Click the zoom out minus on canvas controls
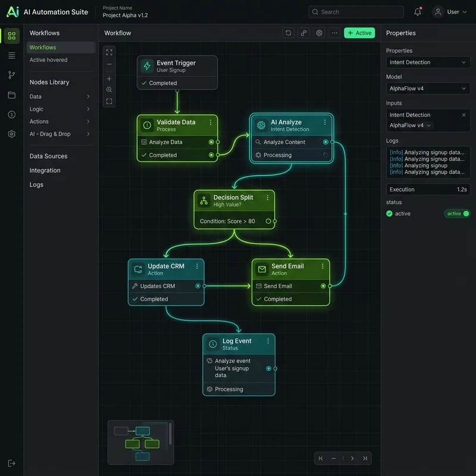The image size is (476, 476). coord(109,64)
